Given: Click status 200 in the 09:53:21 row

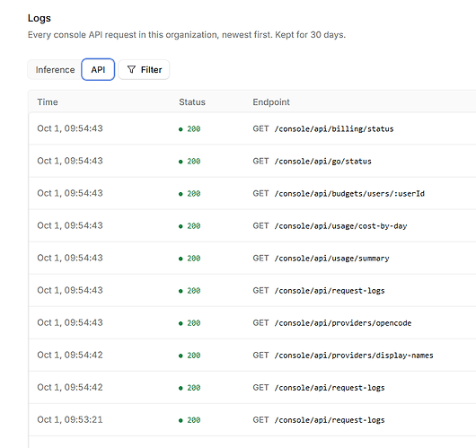Looking at the screenshot, I should tap(190, 420).
